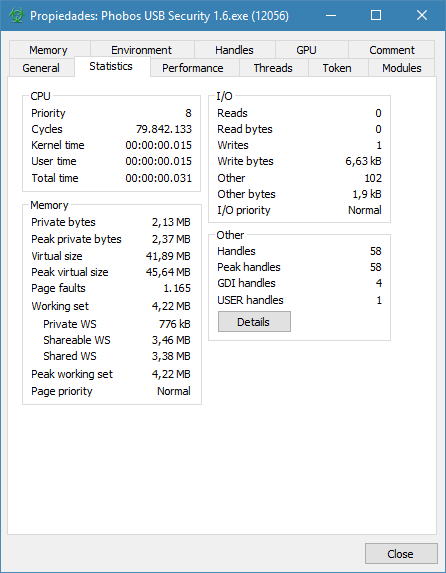Click the Private bytes value 2,13 MB
This screenshot has height=573, width=446.
tap(171, 222)
